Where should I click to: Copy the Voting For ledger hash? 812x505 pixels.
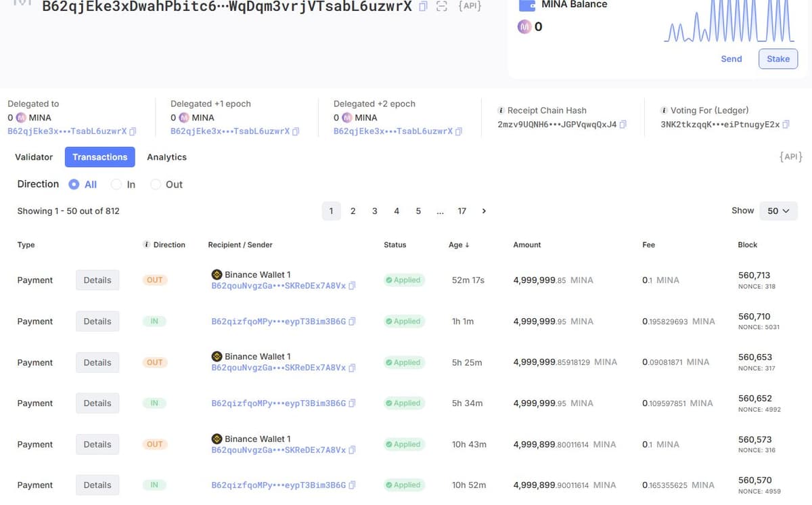pos(786,125)
